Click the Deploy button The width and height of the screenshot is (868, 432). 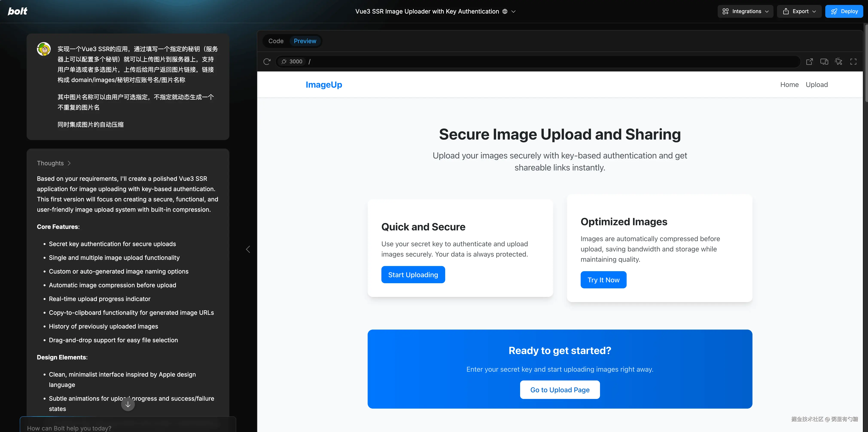[844, 11]
